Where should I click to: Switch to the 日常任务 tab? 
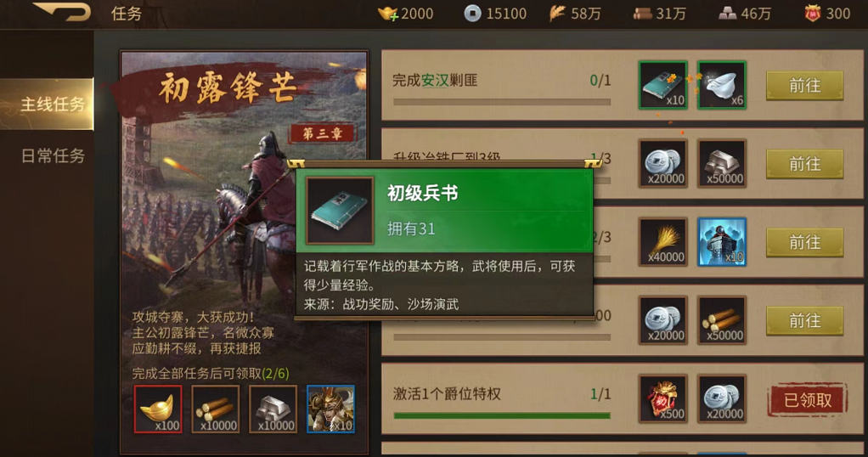(53, 155)
